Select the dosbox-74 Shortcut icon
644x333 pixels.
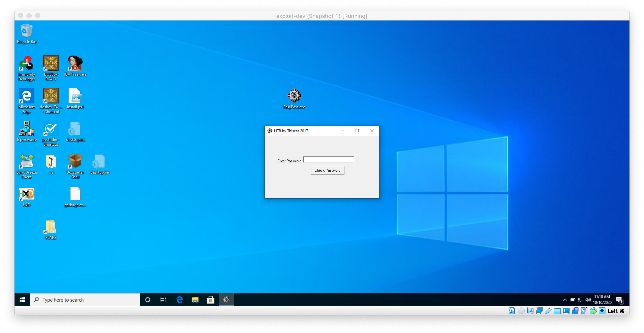pyautogui.click(x=51, y=101)
